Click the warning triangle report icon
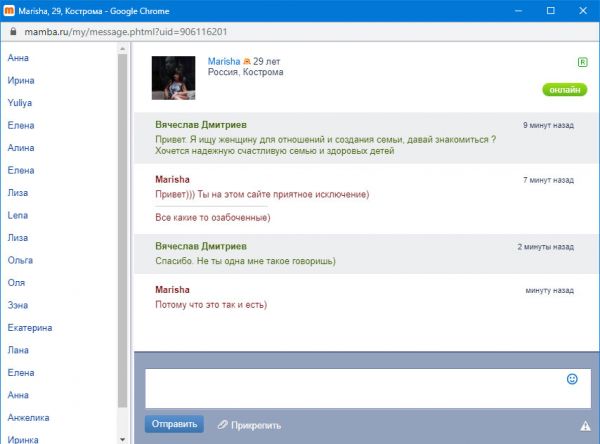The width and height of the screenshot is (600, 444). (585, 426)
